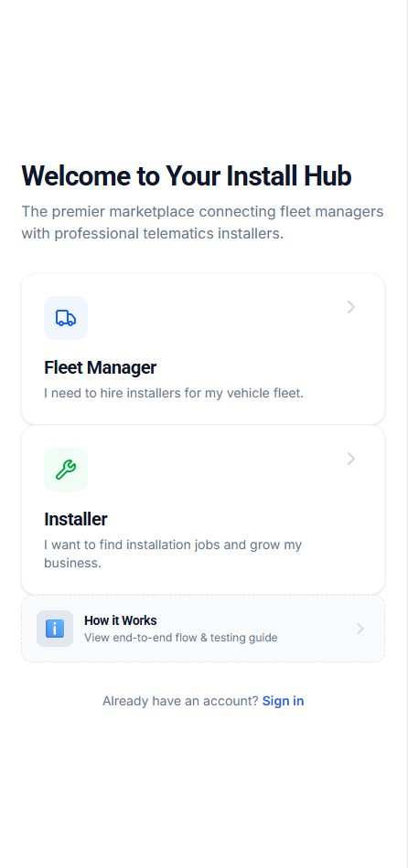Image resolution: width=408 pixels, height=868 pixels.
Task: Select the Fleet Manager title
Action: (x=101, y=367)
